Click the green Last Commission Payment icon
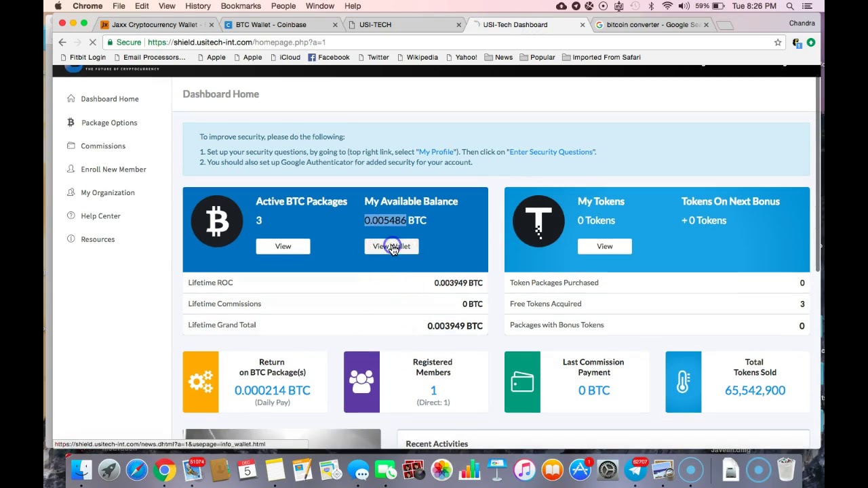This screenshot has height=488, width=868. coord(522,382)
